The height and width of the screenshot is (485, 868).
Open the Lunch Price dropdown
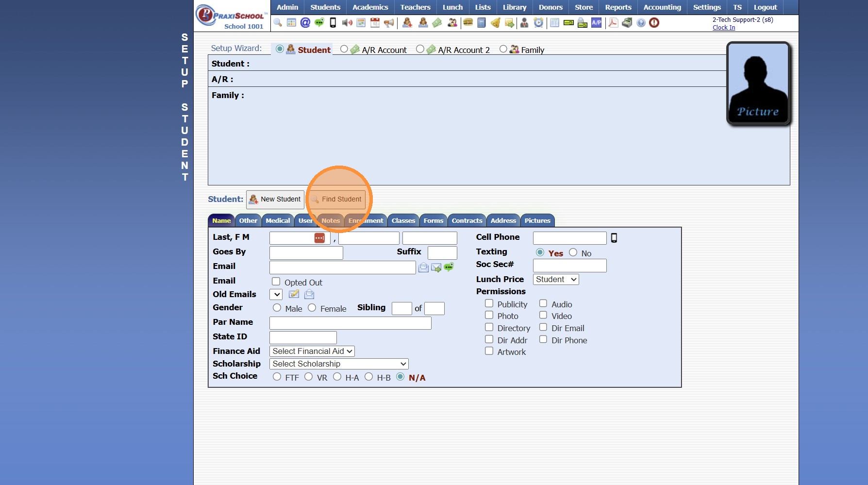[x=556, y=280]
